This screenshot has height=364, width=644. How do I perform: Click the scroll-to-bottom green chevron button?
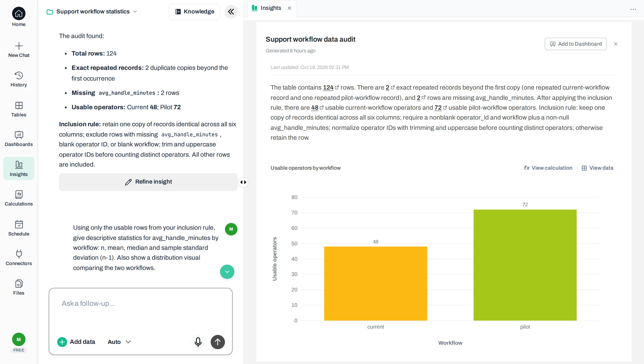227,272
